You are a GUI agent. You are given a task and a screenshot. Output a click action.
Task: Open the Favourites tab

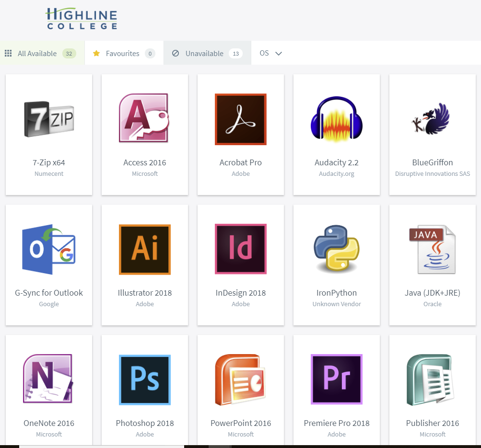(124, 53)
